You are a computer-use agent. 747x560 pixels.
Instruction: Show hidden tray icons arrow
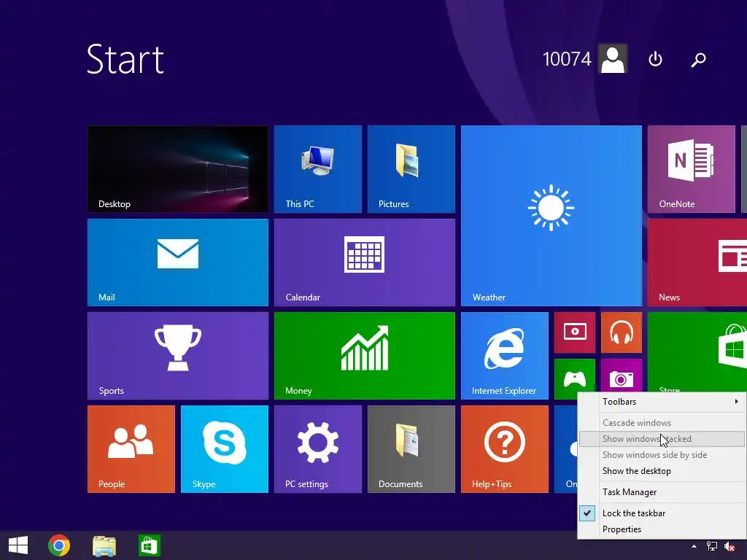pyautogui.click(x=694, y=546)
